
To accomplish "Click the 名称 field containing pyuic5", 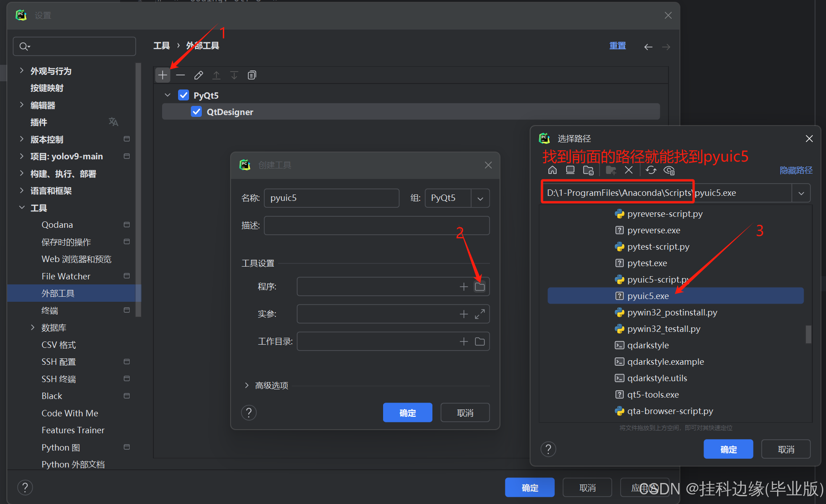I will pos(332,198).
